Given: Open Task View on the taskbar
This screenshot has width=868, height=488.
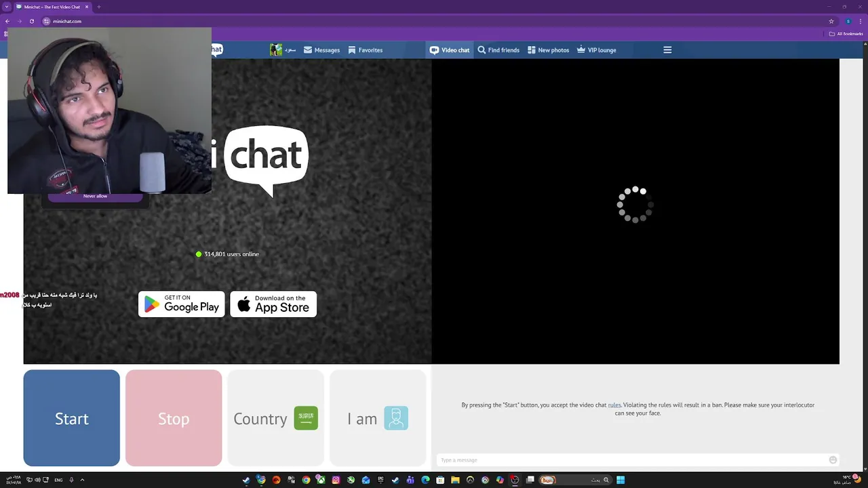Looking at the screenshot, I should (x=530, y=480).
